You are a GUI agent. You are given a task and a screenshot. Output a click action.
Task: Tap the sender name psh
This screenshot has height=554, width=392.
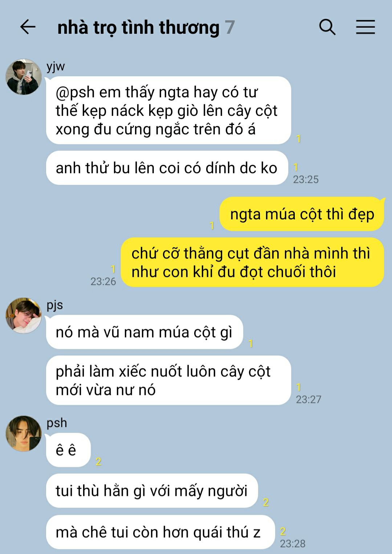click(x=57, y=423)
